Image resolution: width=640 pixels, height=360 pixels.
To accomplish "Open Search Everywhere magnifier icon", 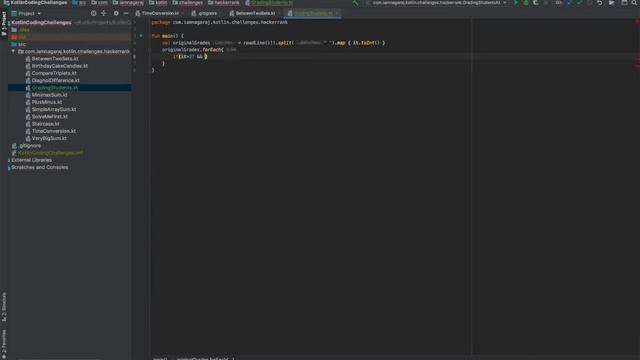I will [x=635, y=3].
